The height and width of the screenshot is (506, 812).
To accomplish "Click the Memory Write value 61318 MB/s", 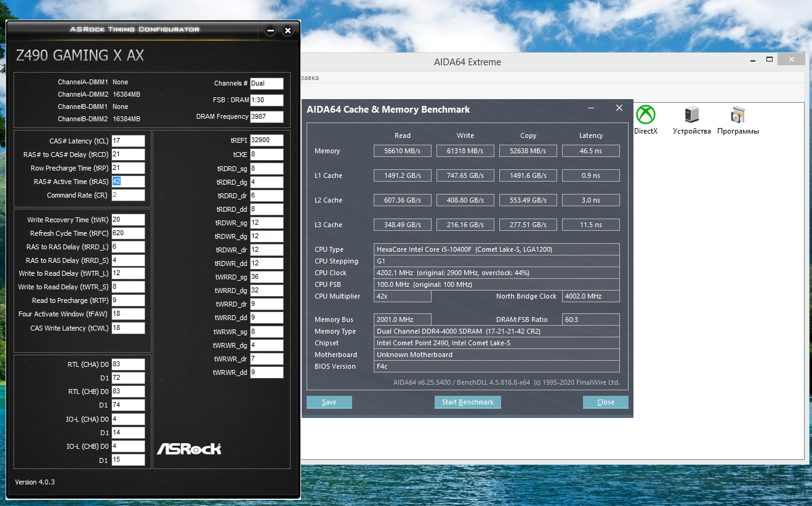I will coord(465,151).
